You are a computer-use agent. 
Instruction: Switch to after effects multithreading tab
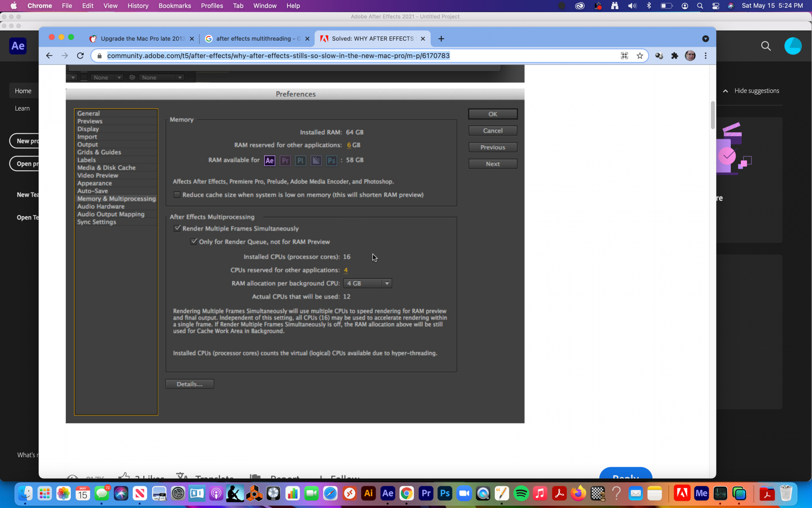pos(257,39)
